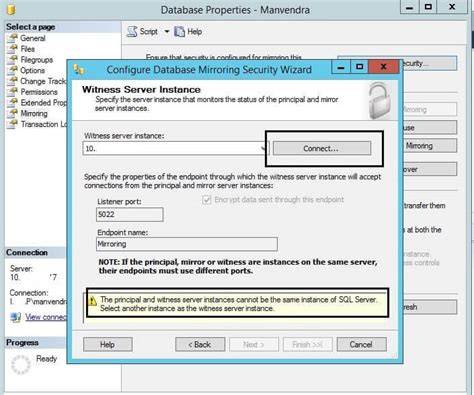Open the Script toolbar button
Image resolution: width=474 pixels, height=395 pixels.
pyautogui.click(x=142, y=32)
